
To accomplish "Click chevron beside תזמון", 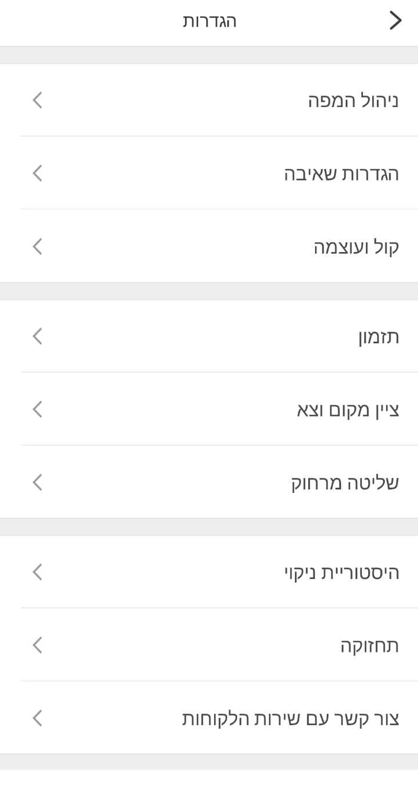I will [x=37, y=336].
